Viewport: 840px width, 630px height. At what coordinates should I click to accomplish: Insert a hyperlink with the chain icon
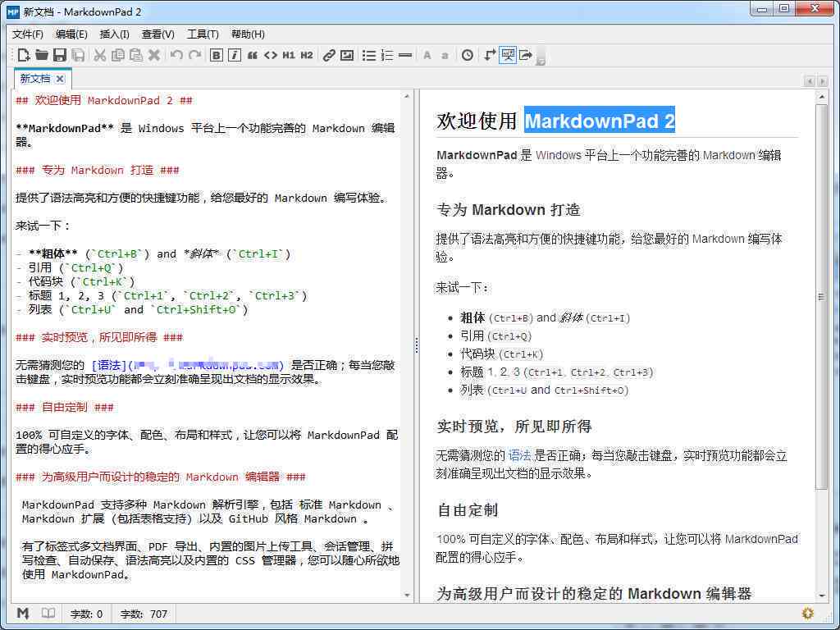pos(329,55)
